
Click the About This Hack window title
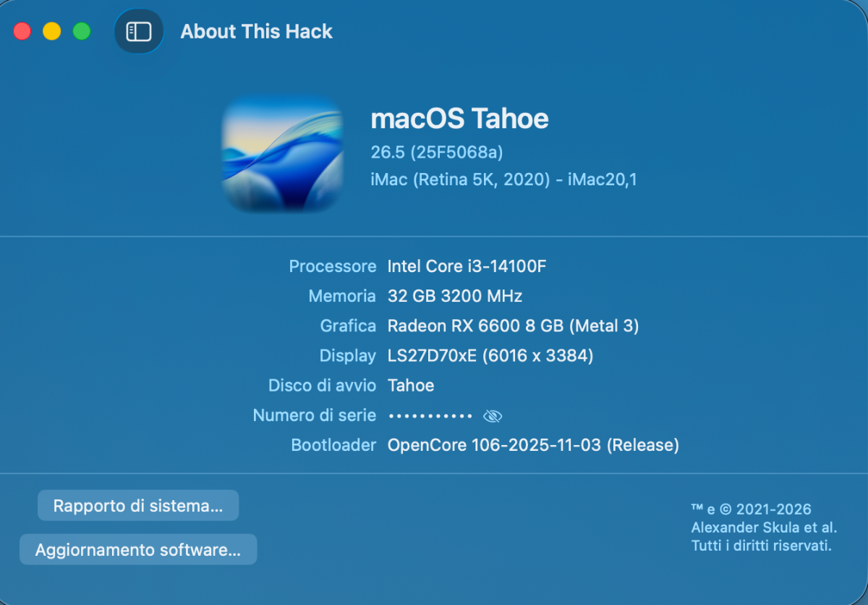pos(256,32)
